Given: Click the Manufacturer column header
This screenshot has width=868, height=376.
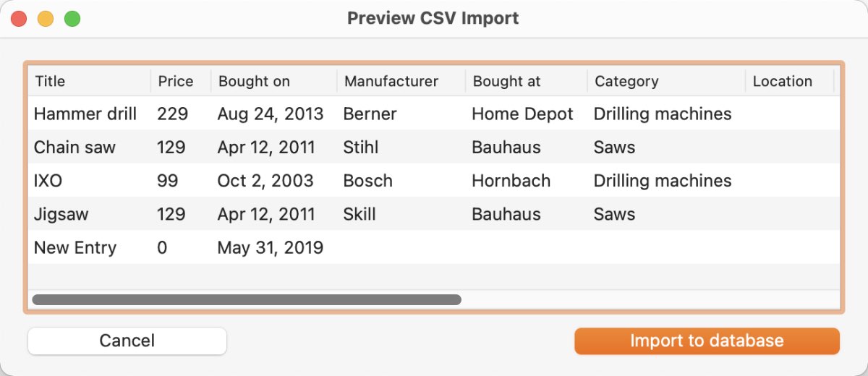Looking at the screenshot, I should (x=401, y=81).
